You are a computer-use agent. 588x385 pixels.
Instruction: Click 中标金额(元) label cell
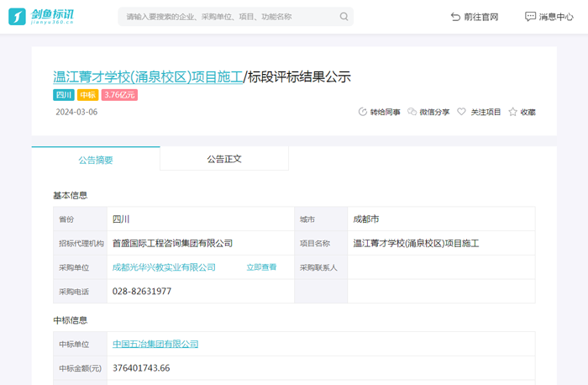coord(81,368)
